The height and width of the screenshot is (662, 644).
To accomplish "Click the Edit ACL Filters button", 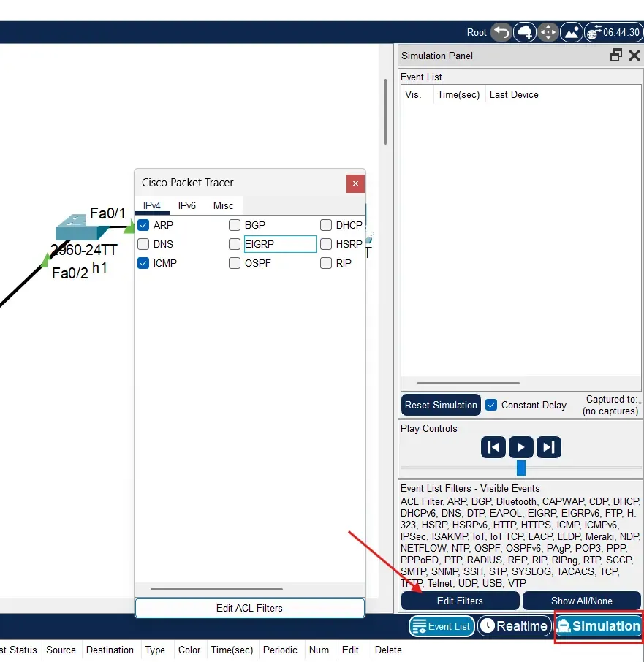I will [x=249, y=608].
